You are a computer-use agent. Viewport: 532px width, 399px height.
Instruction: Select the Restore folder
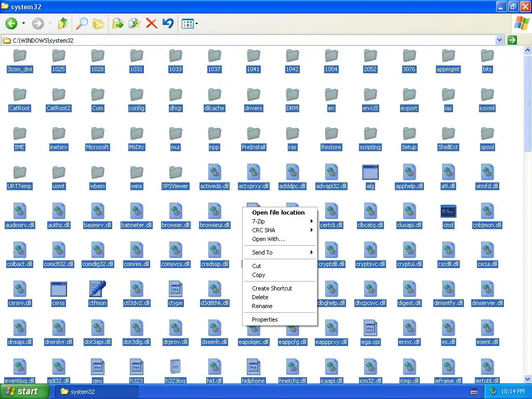coord(331,133)
